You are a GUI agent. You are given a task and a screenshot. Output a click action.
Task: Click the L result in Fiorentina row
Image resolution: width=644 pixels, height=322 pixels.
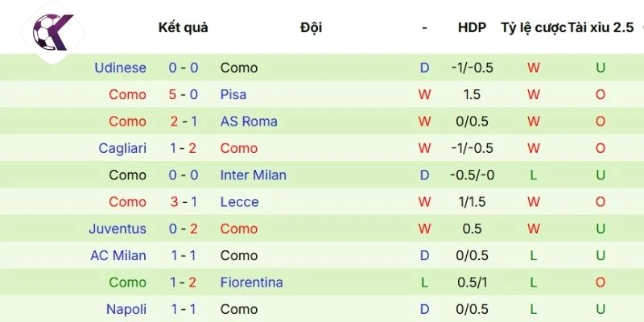click(x=425, y=283)
